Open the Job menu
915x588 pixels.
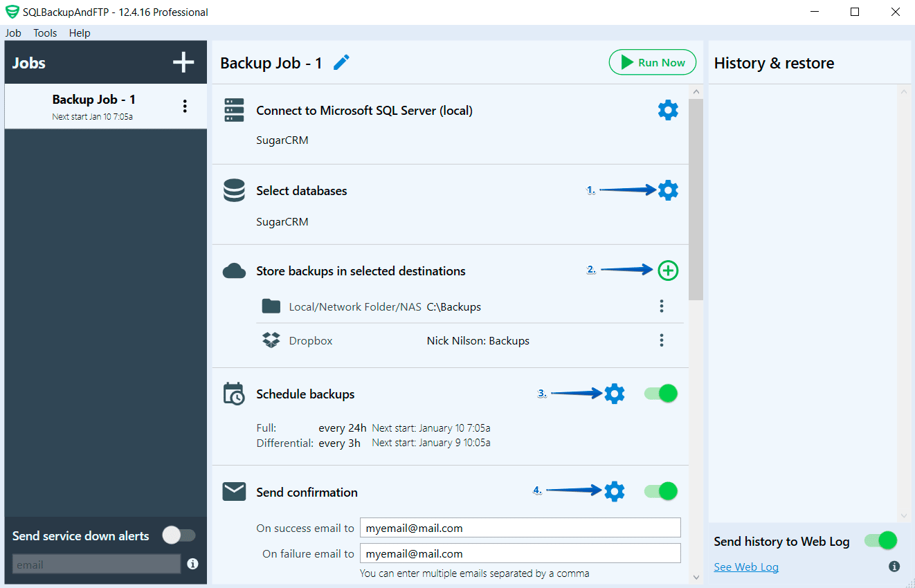[x=13, y=33]
